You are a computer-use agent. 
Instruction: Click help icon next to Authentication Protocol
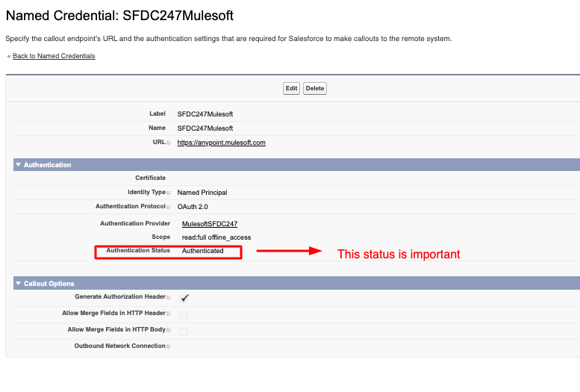pyautogui.click(x=168, y=207)
